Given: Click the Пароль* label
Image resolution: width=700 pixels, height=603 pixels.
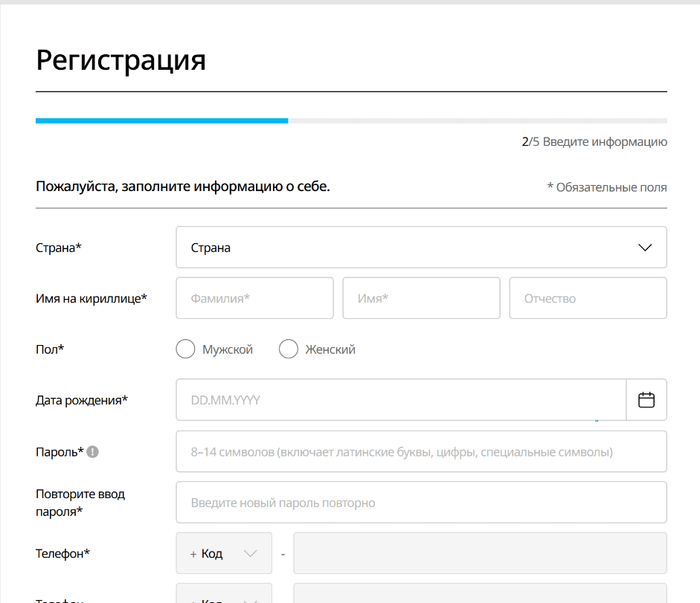Looking at the screenshot, I should coord(60,451).
